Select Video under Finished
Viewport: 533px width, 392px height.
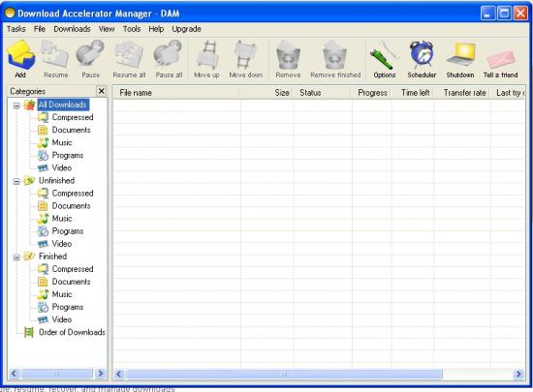(x=61, y=319)
